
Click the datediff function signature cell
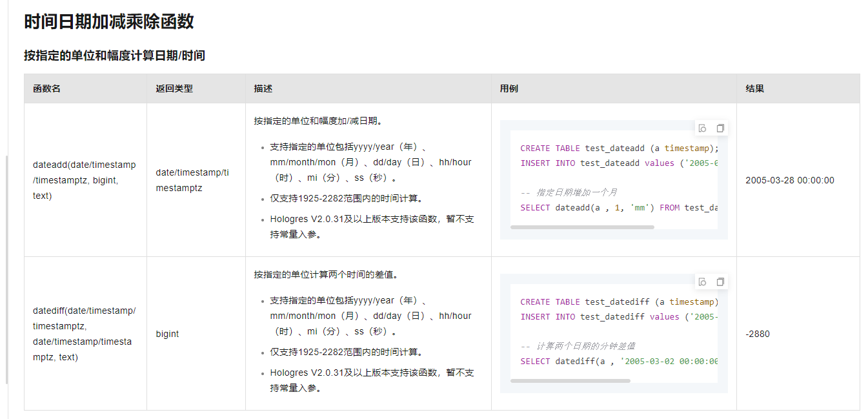tap(85, 334)
